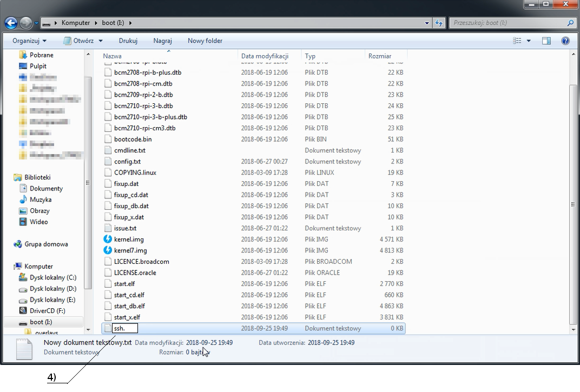580x392 pixels.
Task: Open the Otwórz dropdown arrow
Action: (100, 41)
